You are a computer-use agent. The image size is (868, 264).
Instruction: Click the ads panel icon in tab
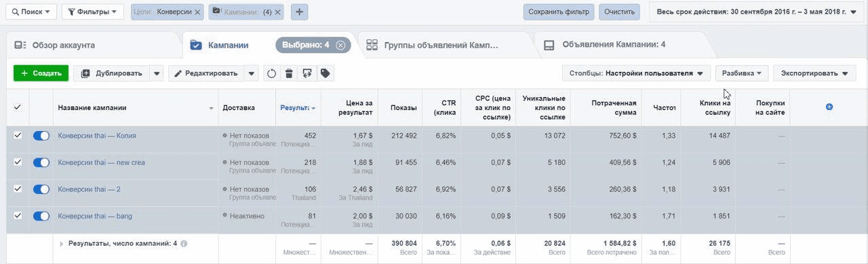[549, 45]
